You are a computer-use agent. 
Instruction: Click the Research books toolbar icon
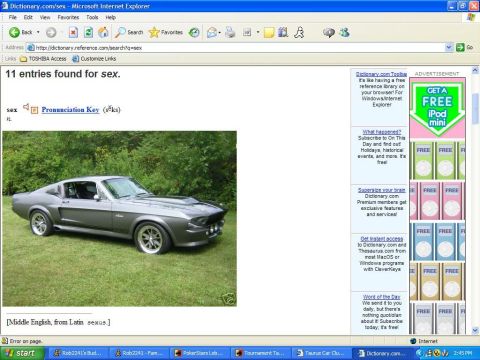tap(283, 32)
